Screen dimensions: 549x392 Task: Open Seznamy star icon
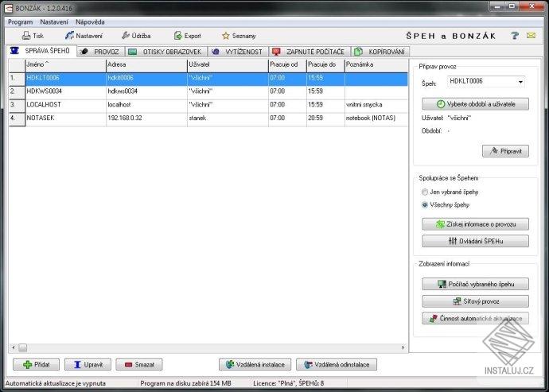click(226, 36)
